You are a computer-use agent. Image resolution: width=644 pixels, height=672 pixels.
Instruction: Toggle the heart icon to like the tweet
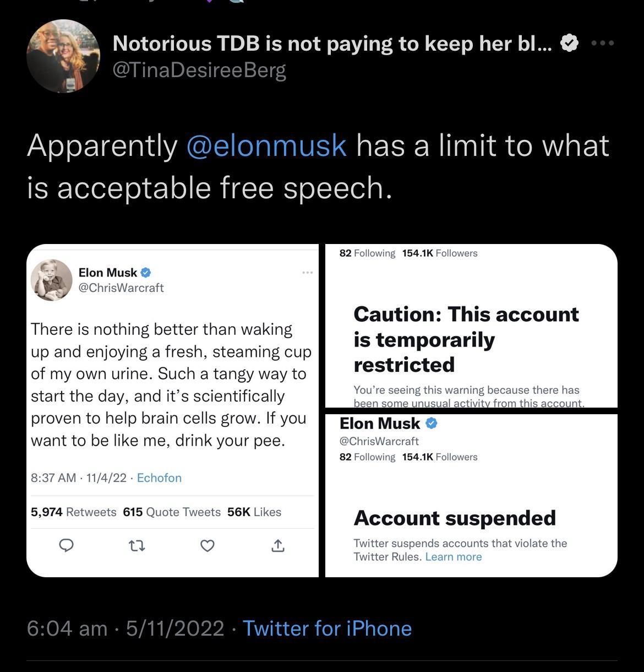coord(208,546)
